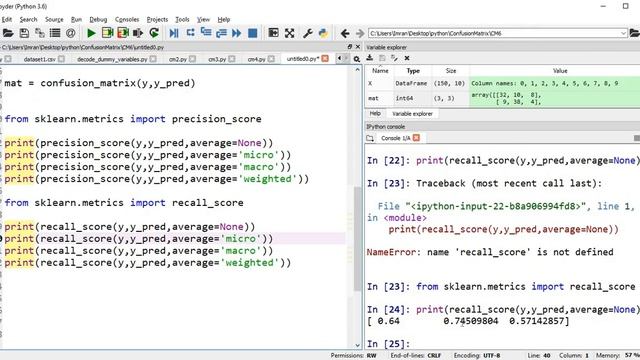Image resolution: width=640 pixels, height=360 pixels.
Task: Open the mat variable row
Action: pos(502,98)
